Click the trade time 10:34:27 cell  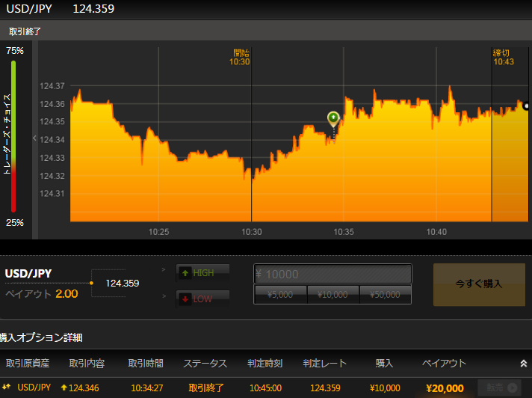coord(147,388)
